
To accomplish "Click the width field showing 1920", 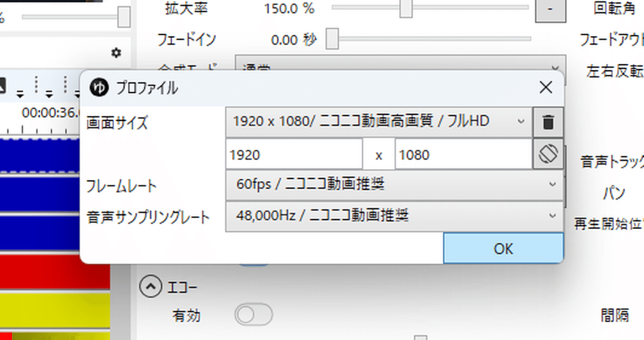I will 294,154.
